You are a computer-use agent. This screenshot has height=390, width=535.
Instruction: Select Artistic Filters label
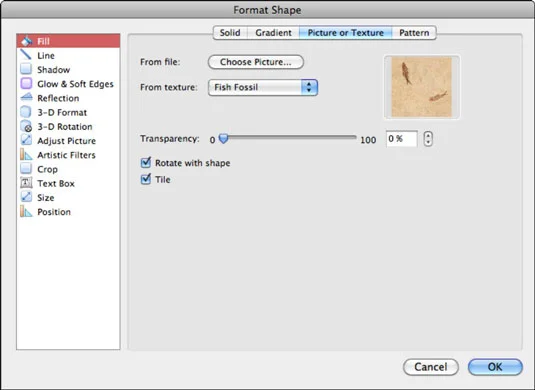(x=67, y=155)
